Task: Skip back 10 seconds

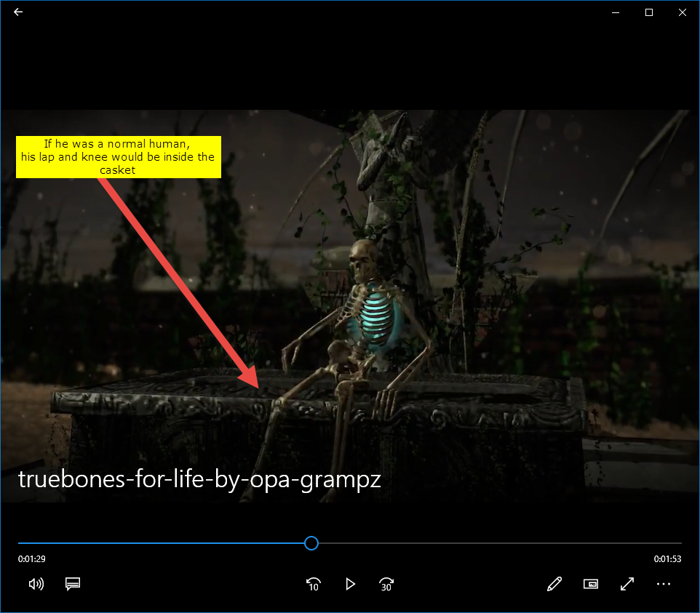Action: (314, 584)
